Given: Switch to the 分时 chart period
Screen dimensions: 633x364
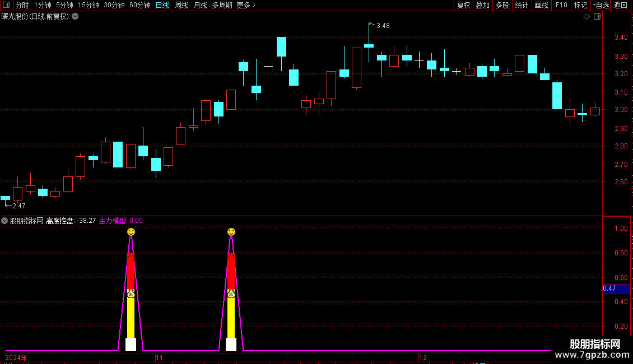Looking at the screenshot, I should point(22,5).
